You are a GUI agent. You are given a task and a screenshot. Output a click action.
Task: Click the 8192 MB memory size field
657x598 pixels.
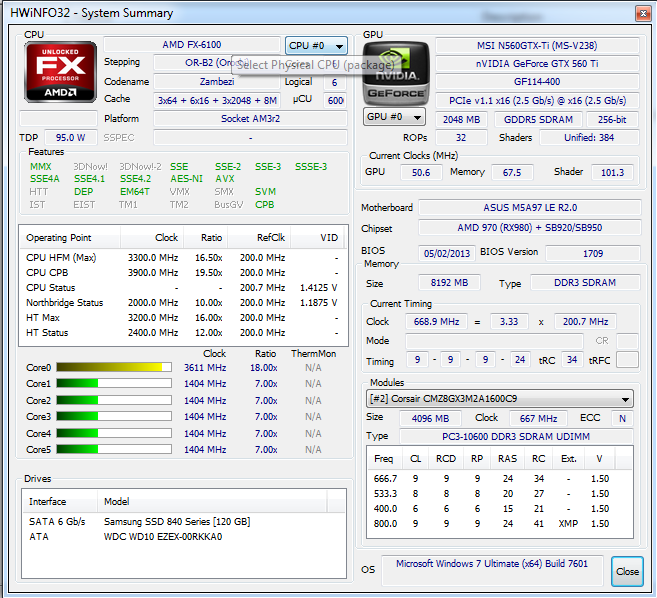[449, 282]
